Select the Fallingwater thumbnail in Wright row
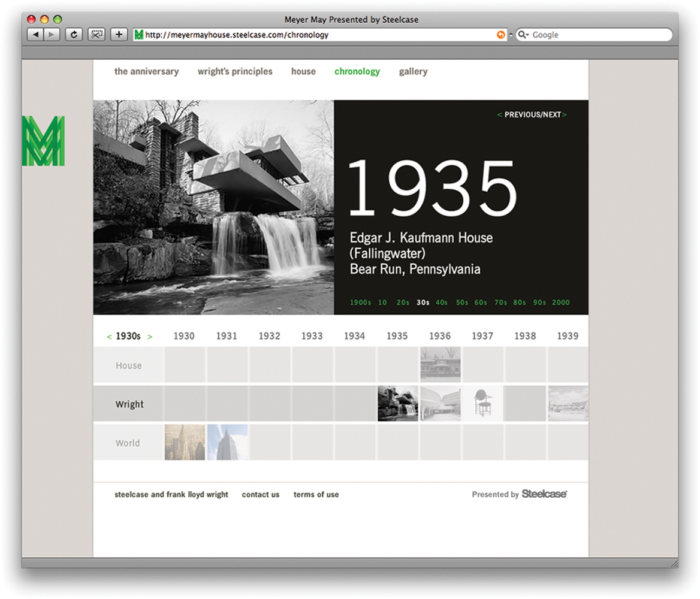The width and height of the screenshot is (700, 599). click(397, 404)
